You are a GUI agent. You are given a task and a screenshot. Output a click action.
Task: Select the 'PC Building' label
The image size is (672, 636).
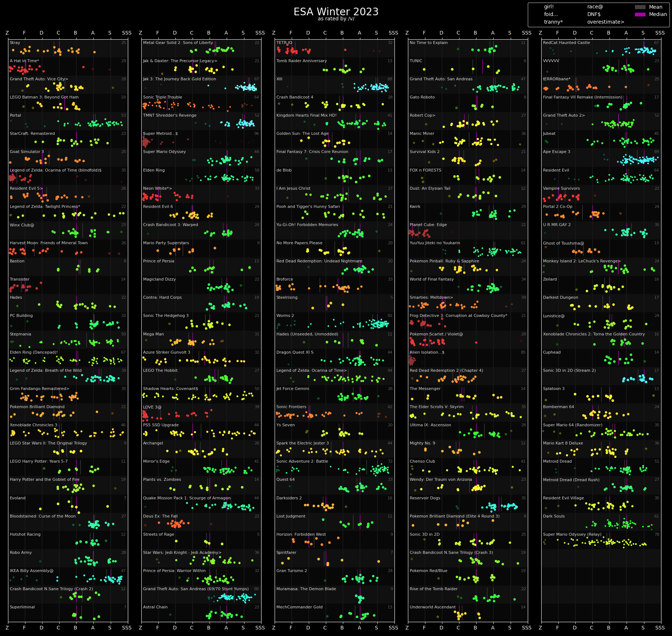21,316
